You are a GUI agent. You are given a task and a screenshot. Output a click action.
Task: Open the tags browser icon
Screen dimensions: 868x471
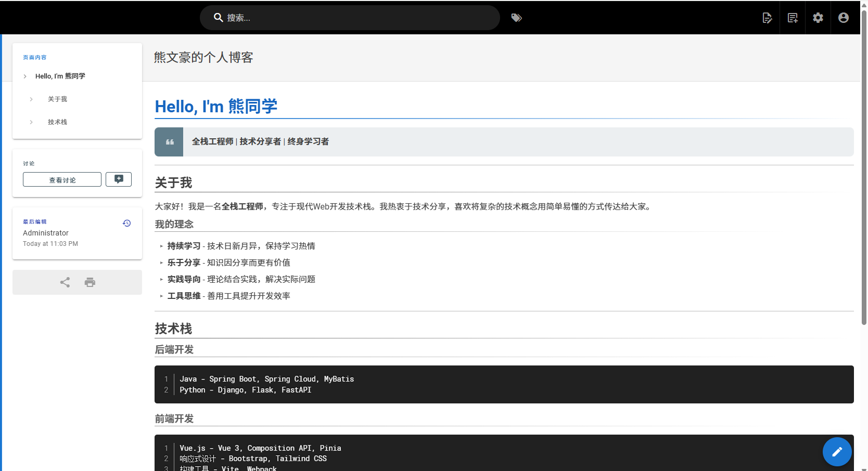tap(516, 18)
